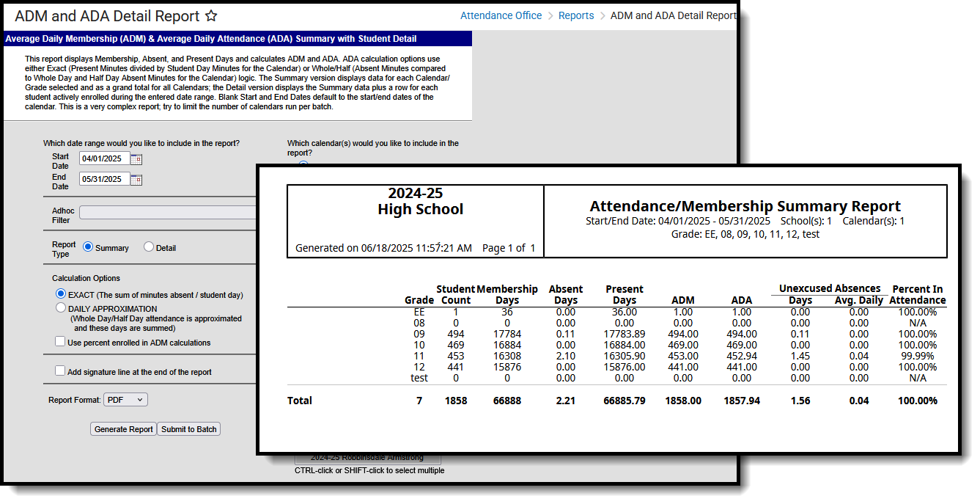Click Membership Days value 17784 for grade 09
Image resolution: width=980 pixels, height=504 pixels.
(507, 334)
